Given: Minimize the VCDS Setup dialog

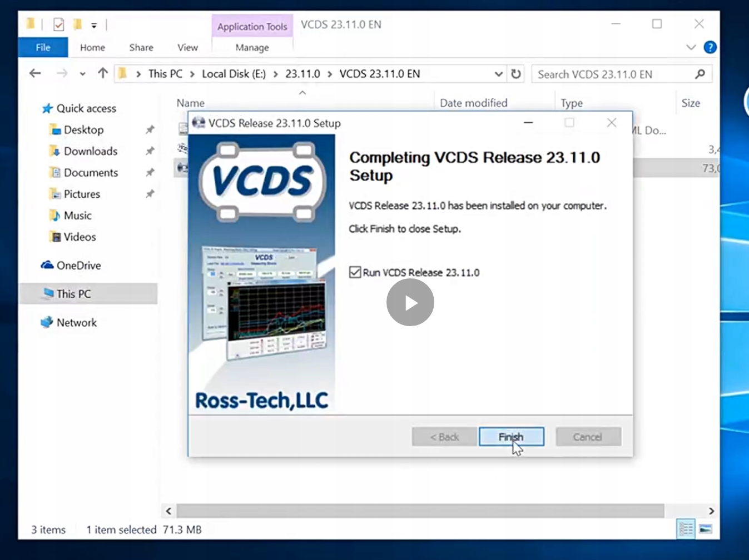Looking at the screenshot, I should point(528,123).
